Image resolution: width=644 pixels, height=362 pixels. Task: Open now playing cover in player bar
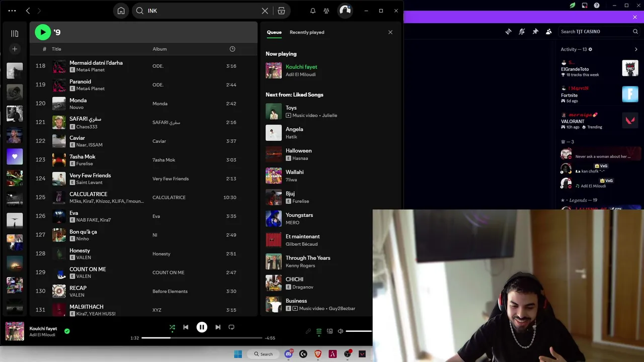15,331
